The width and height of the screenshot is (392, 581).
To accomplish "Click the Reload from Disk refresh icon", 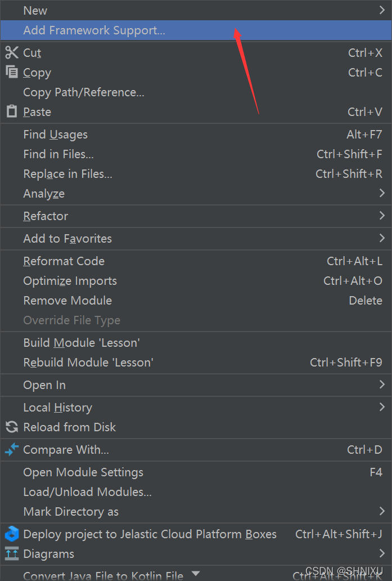I will [x=11, y=427].
